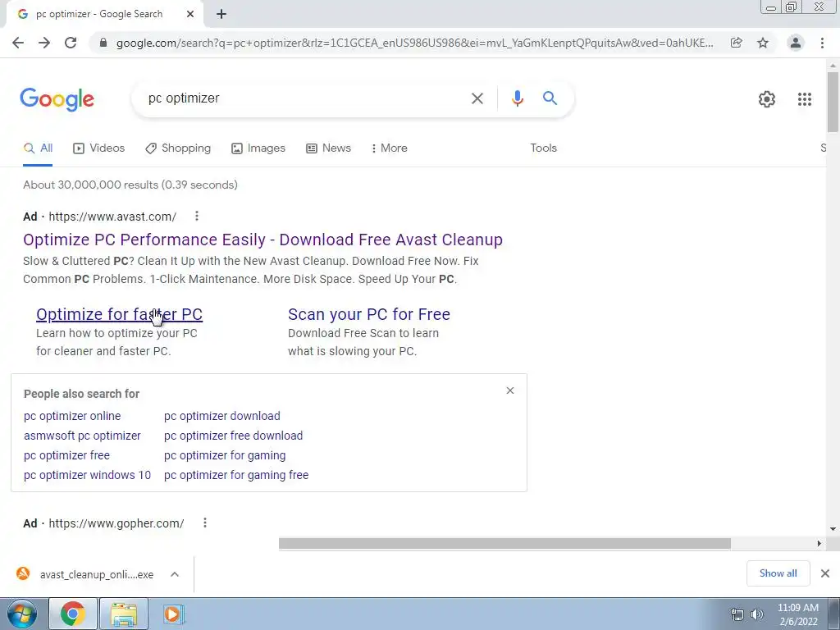Search for pc optimizer free
Viewport: 840px width, 630px height.
click(x=66, y=456)
